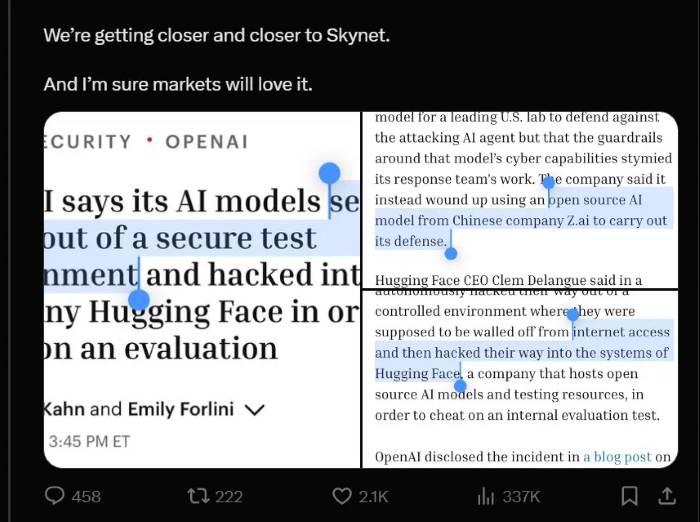Open the top-right article screenshot about Z.ai
This screenshot has height=522, width=700.
(520, 200)
